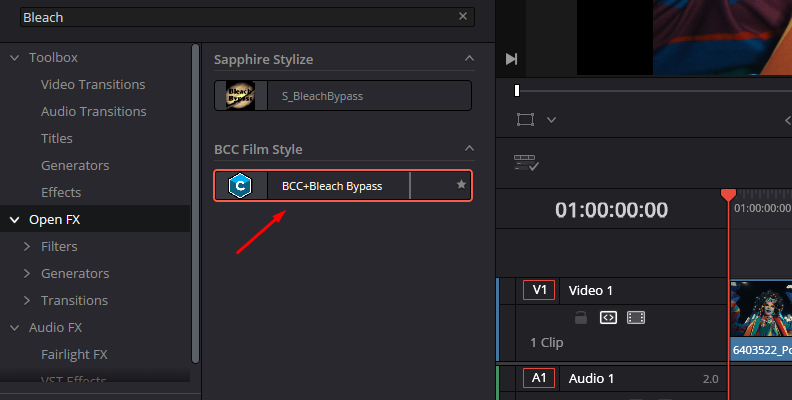Viewport: 792px width, 400px height.
Task: Open the transform overlay mode dropdown arrow
Action: coord(551,120)
